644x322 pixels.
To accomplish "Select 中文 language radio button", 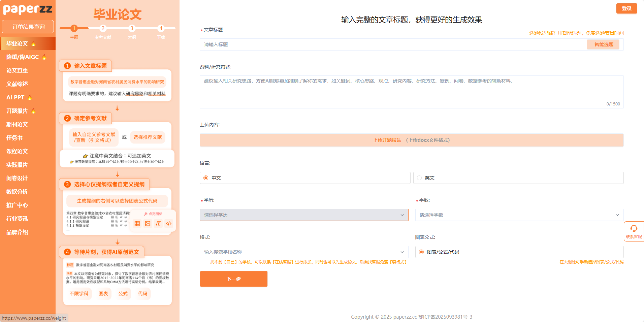I will pyautogui.click(x=206, y=178).
